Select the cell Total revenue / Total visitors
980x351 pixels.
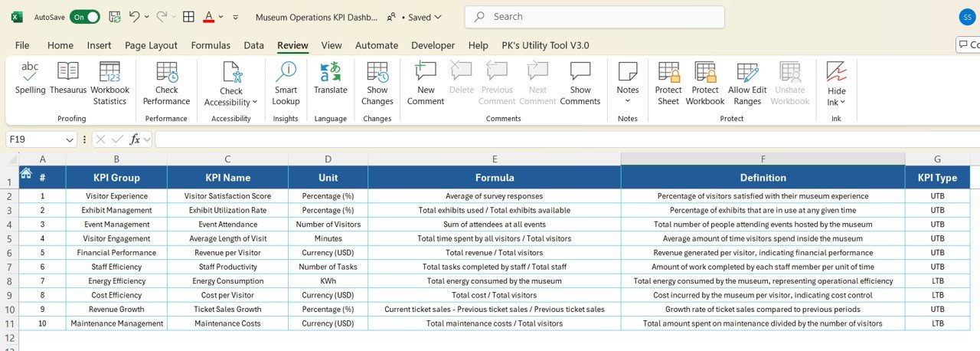(494, 253)
